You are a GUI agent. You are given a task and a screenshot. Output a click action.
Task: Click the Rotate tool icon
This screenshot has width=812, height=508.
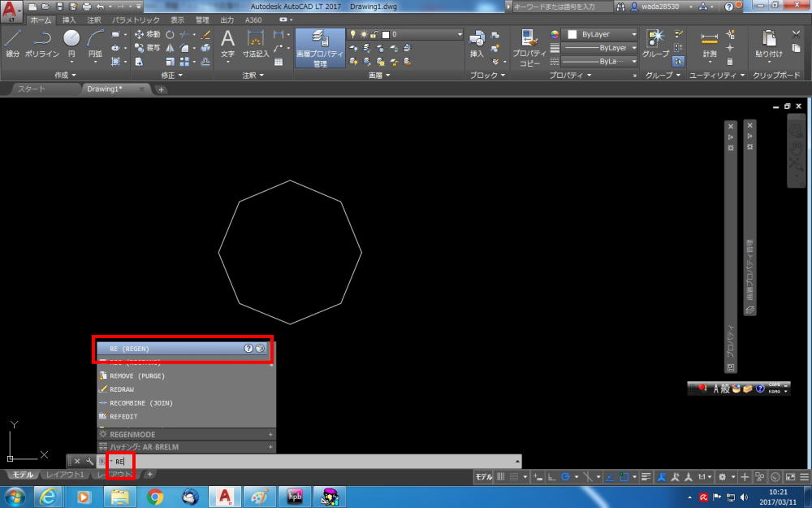coord(170,34)
